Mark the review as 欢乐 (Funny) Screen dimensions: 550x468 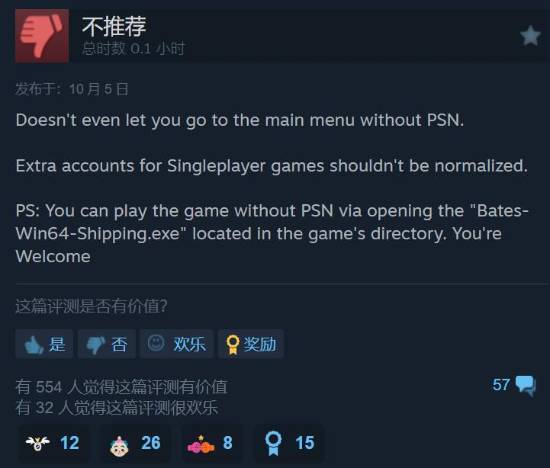click(x=176, y=344)
